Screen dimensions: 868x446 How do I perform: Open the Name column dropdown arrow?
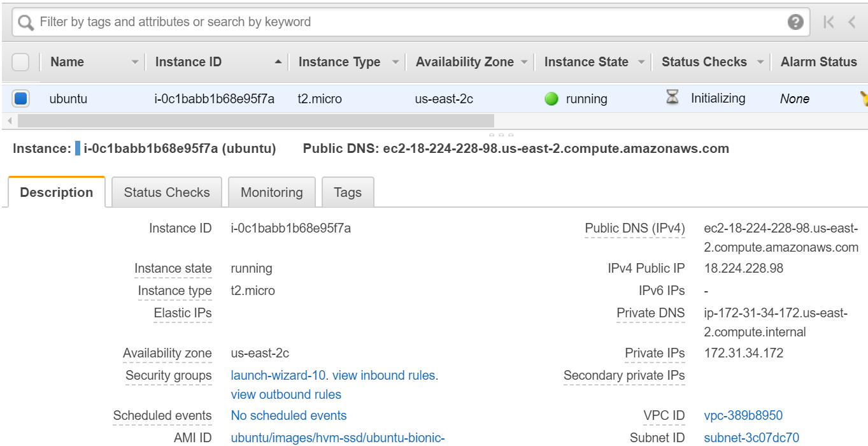click(134, 62)
